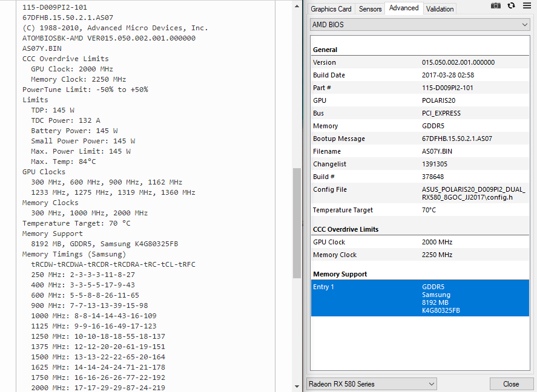Click the Changelist value 1391305
This screenshot has width=537, height=392.
pyautogui.click(x=434, y=164)
